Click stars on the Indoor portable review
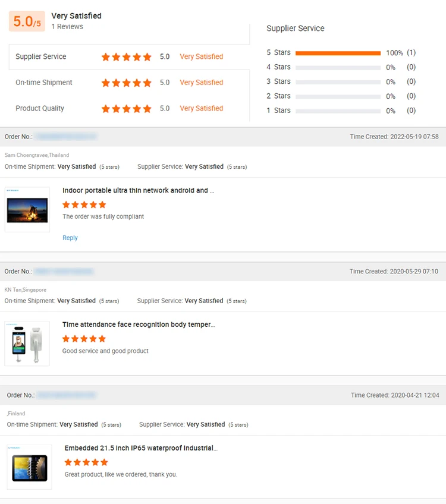This screenshot has width=446, height=504. pos(84,204)
